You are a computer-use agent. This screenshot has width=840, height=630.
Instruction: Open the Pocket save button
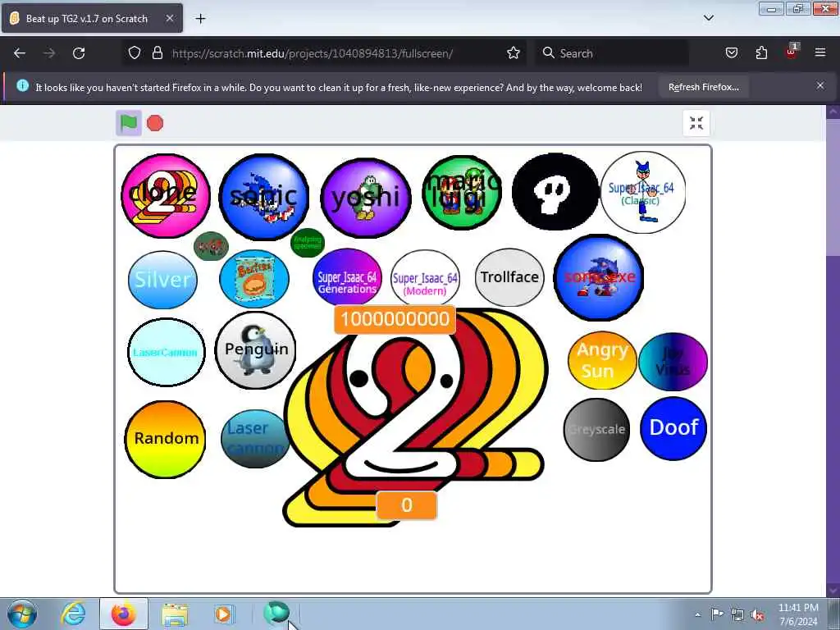coord(732,53)
